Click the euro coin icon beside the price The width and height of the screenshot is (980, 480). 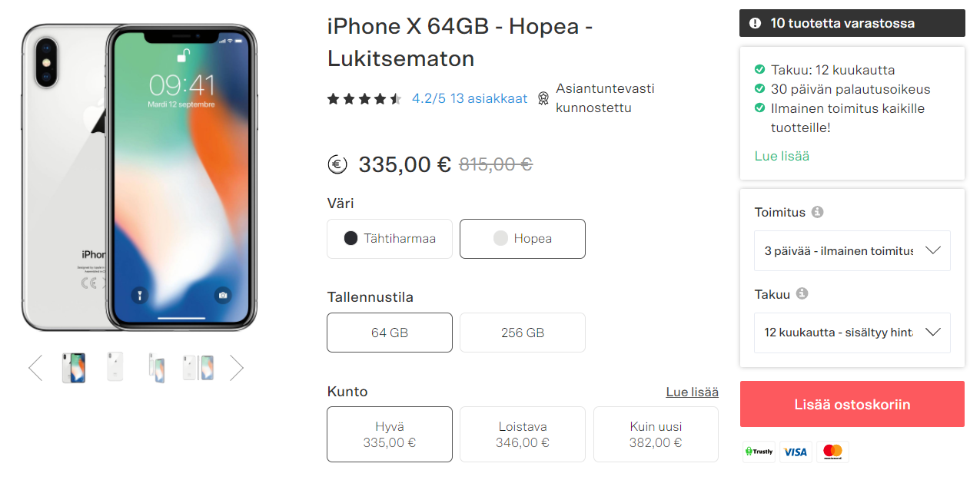point(337,164)
